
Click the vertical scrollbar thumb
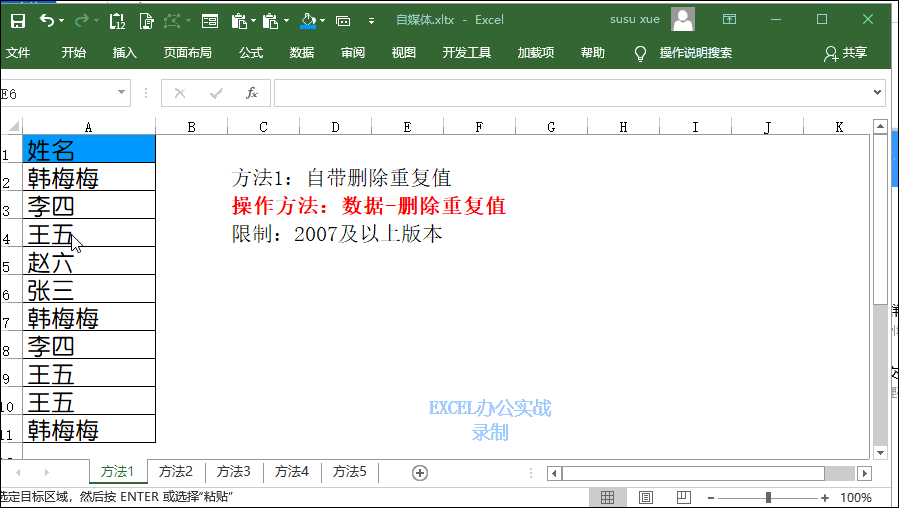tap(881, 220)
